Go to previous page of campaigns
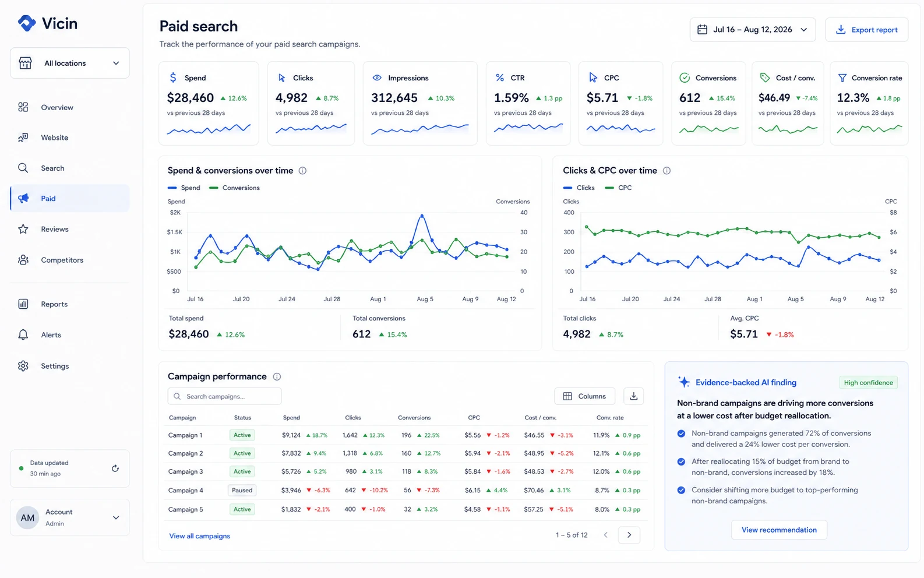 coord(606,535)
